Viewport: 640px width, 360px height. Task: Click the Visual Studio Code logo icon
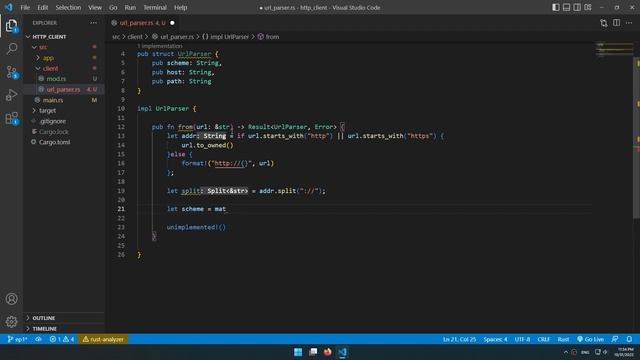click(x=9, y=7)
